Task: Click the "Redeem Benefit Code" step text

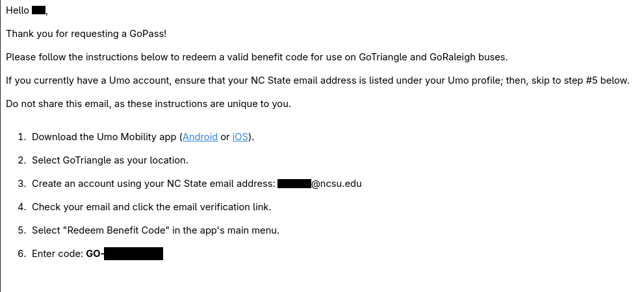Action: click(x=155, y=230)
